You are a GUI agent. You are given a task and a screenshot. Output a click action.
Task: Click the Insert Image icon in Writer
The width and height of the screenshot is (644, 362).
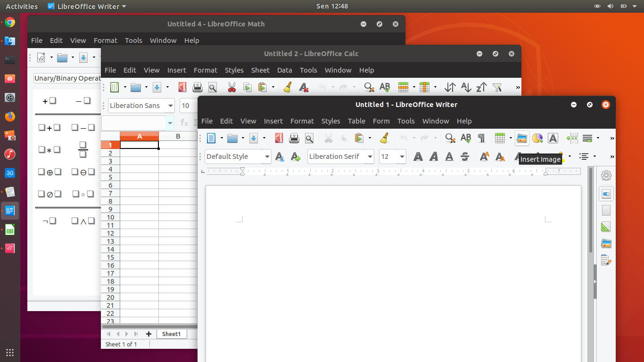(522, 138)
